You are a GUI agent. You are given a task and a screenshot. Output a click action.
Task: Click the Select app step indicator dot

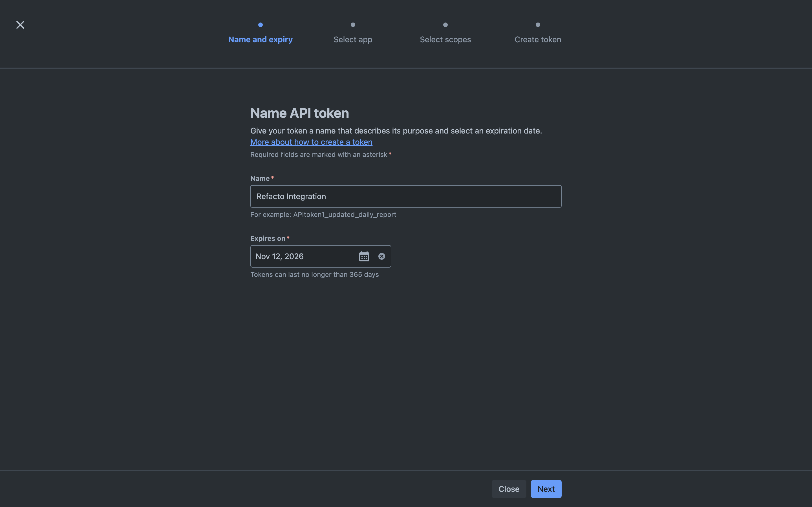pyautogui.click(x=353, y=25)
